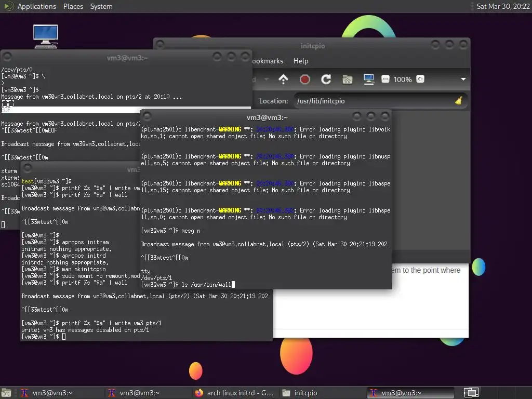
Task: Open the Bookmarks menu in the initcpio window
Action: point(268,61)
